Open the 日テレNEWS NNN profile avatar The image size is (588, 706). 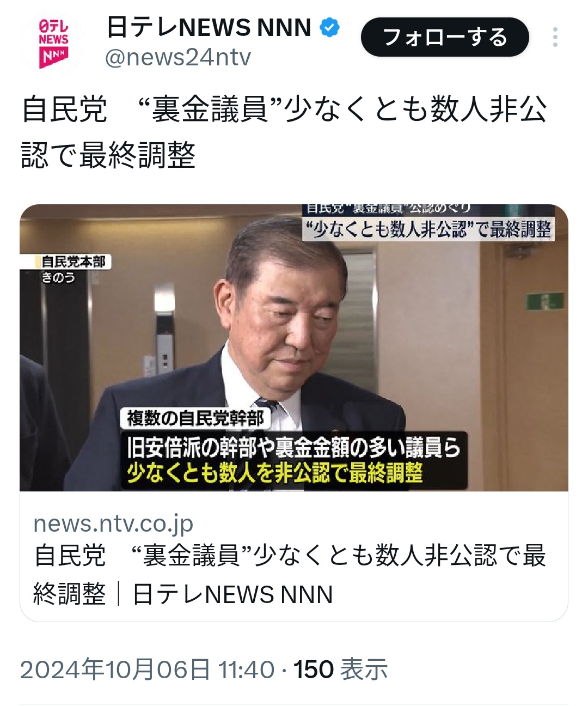(53, 43)
